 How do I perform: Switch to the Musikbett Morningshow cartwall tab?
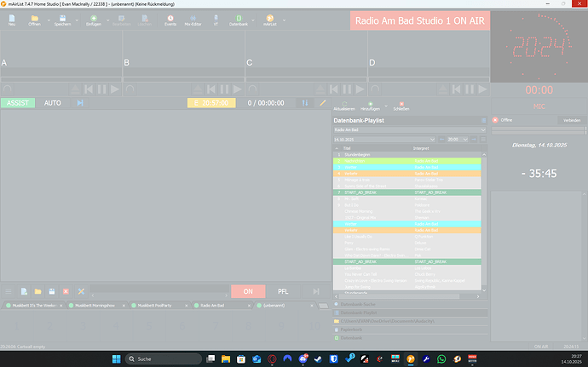point(97,305)
